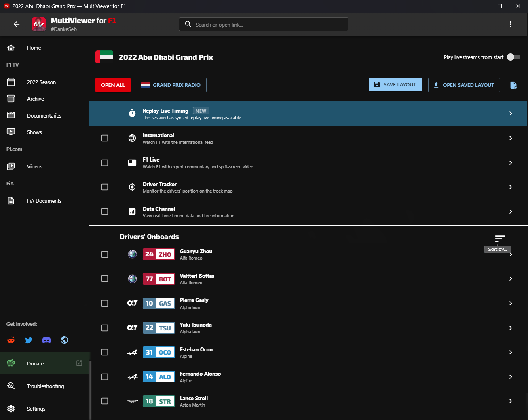Click the Data Channel chart icon
528x420 pixels.
coord(132,211)
